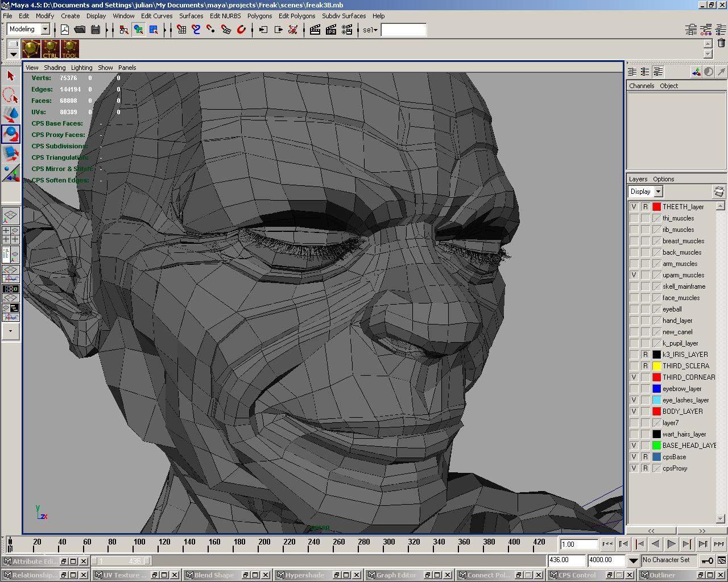Choose the Scale tool
728x582 pixels.
(x=11, y=153)
